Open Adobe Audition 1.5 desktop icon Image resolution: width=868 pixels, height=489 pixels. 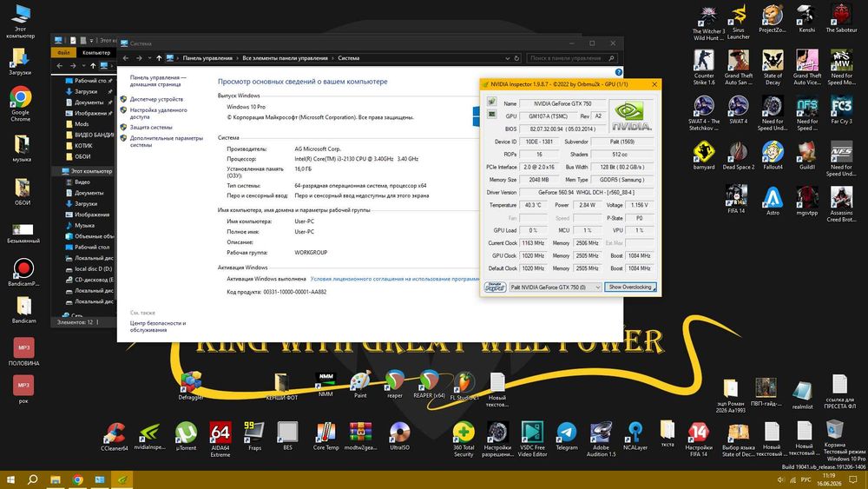point(602,439)
